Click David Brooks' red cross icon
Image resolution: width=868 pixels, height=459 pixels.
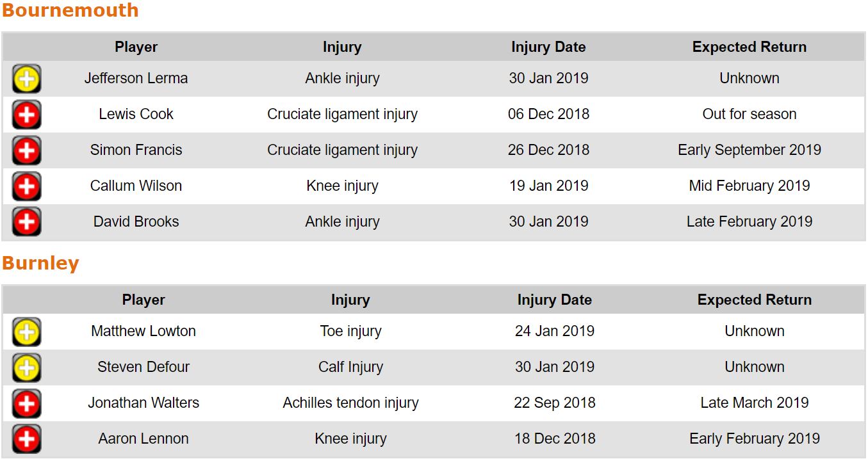click(x=26, y=222)
